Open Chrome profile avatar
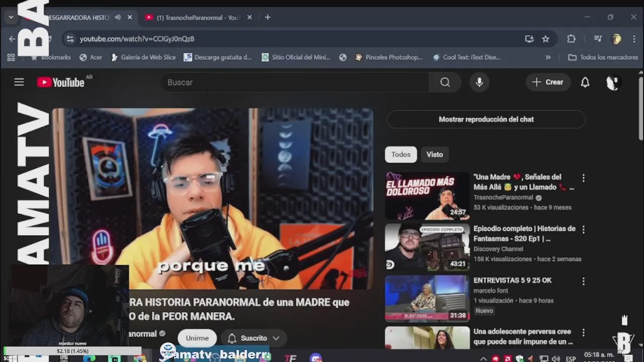Viewport: 644px width, 362px height. (616, 39)
